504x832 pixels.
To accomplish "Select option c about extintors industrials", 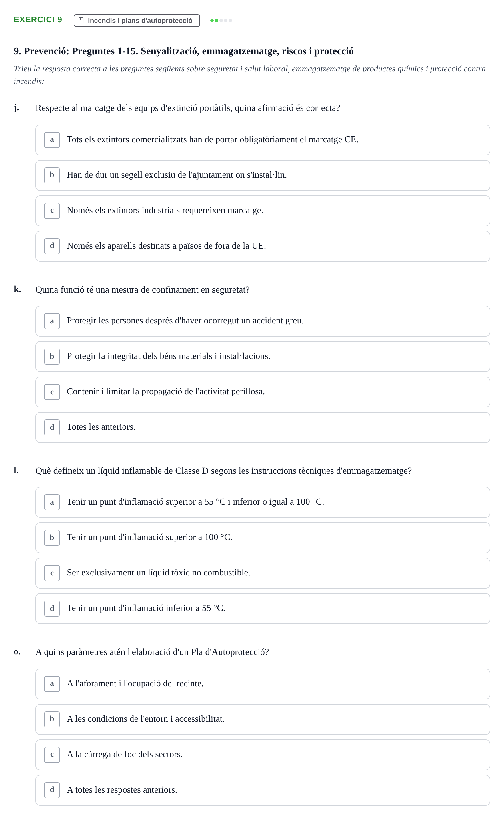I will point(263,211).
